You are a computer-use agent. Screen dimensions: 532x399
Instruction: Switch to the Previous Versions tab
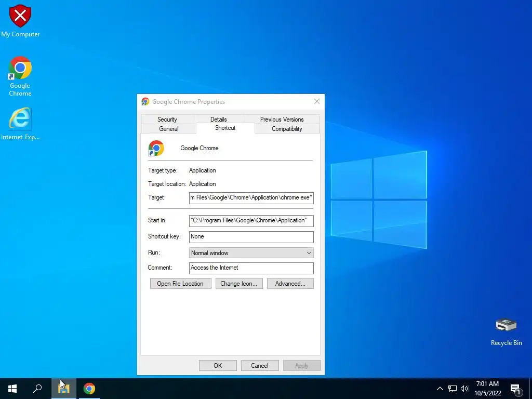(x=282, y=119)
